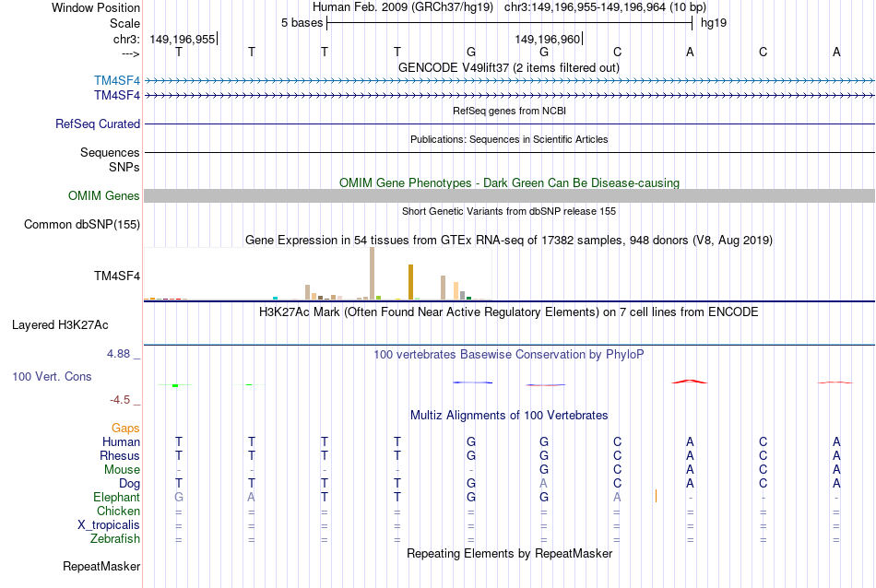The width and height of the screenshot is (876, 588).
Task: Select the Mouse species row label
Action: coord(122,470)
